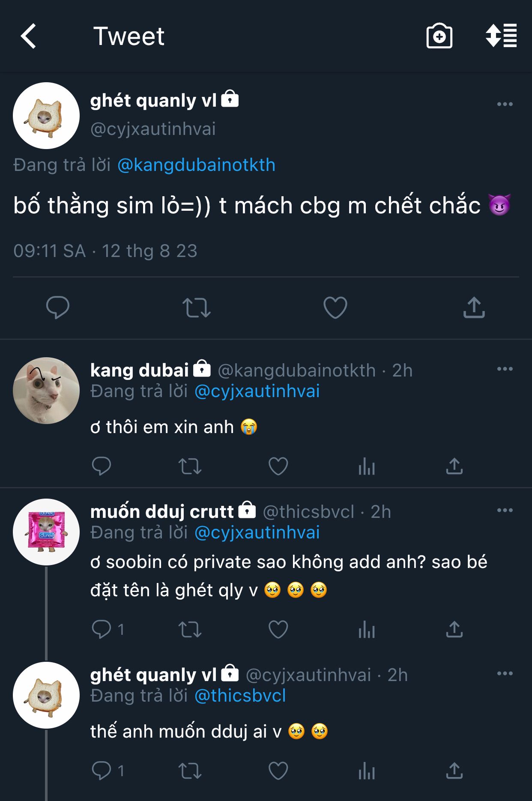Like the main tweet
The height and width of the screenshot is (801, 532).
pyautogui.click(x=335, y=308)
